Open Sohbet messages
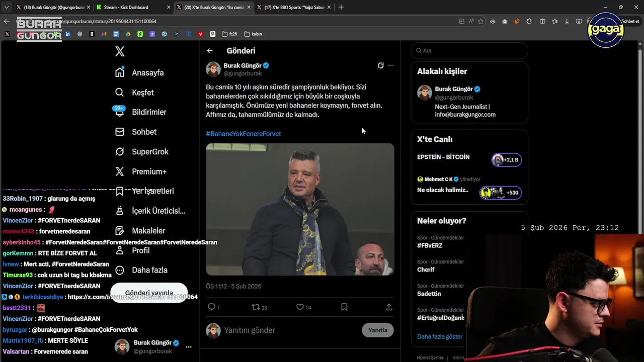644x362 pixels. click(x=135, y=132)
